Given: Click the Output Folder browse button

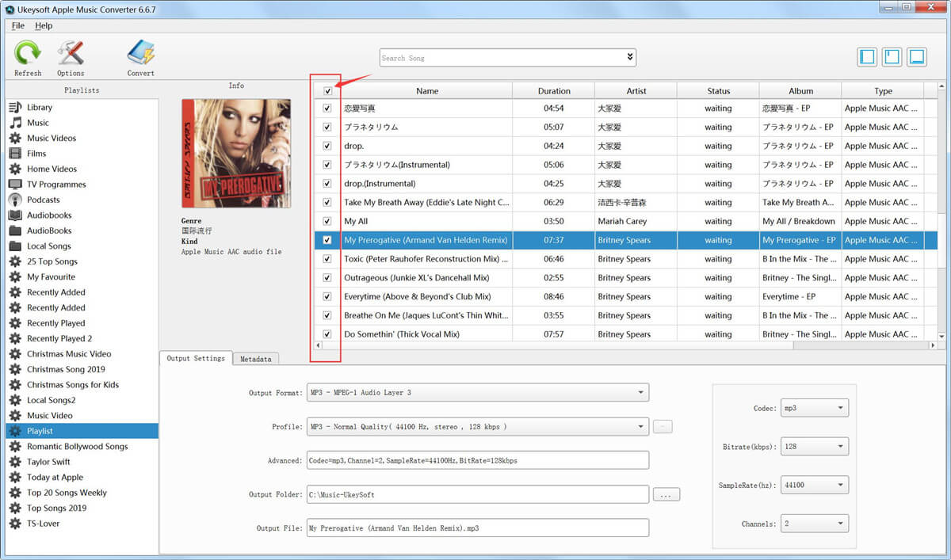Looking at the screenshot, I should tap(666, 494).
